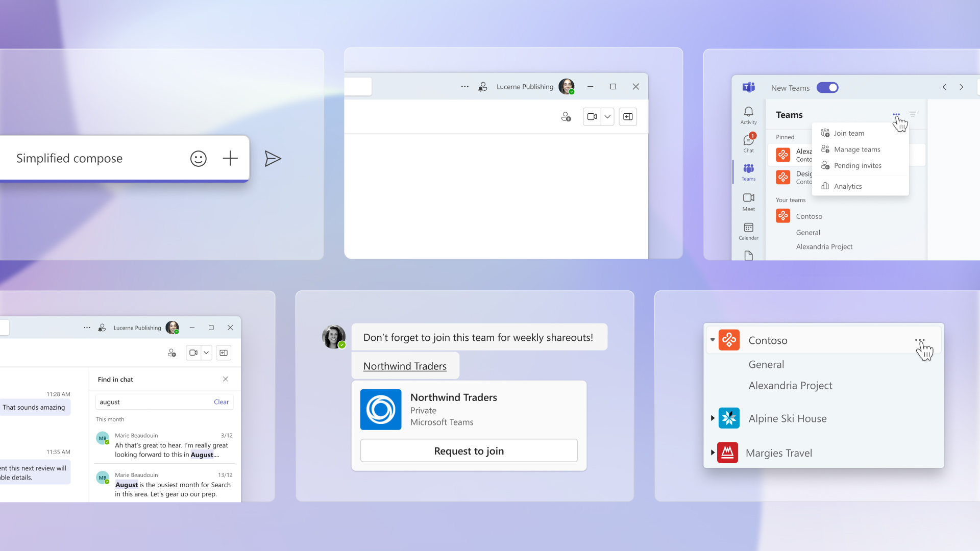Click the layout toggle icon in call window

[x=627, y=116]
